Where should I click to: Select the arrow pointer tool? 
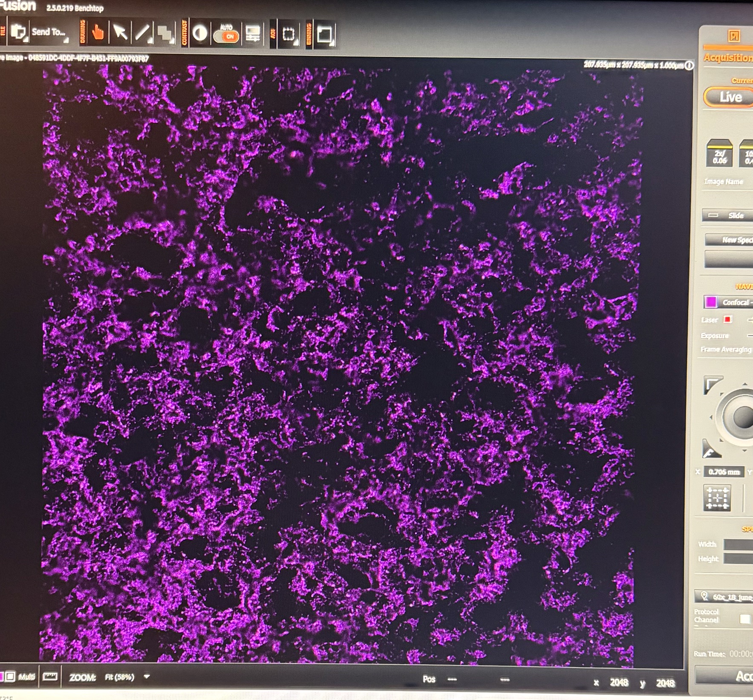120,33
